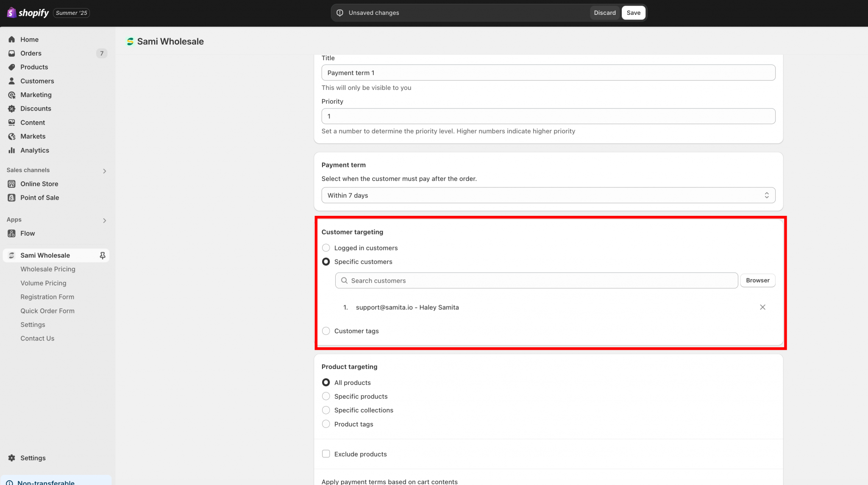Open Orders via its inbox icon
The image size is (868, 485).
pos(12,53)
